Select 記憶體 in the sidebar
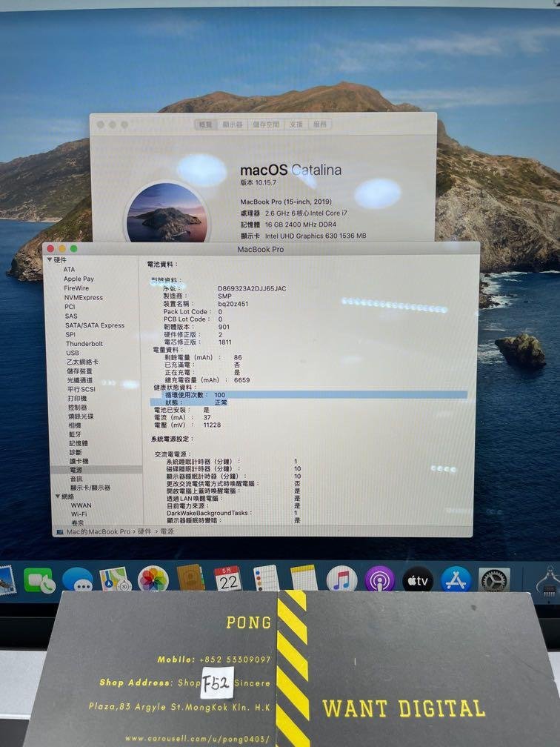The height and width of the screenshot is (747, 560). tap(78, 443)
